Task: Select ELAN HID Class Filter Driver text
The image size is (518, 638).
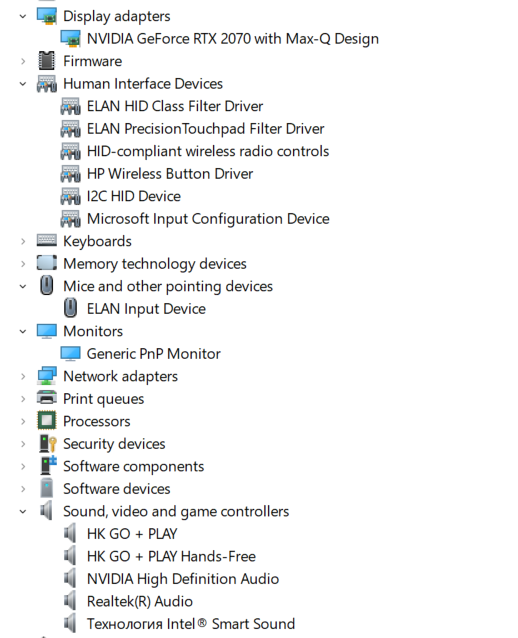Action: (175, 107)
